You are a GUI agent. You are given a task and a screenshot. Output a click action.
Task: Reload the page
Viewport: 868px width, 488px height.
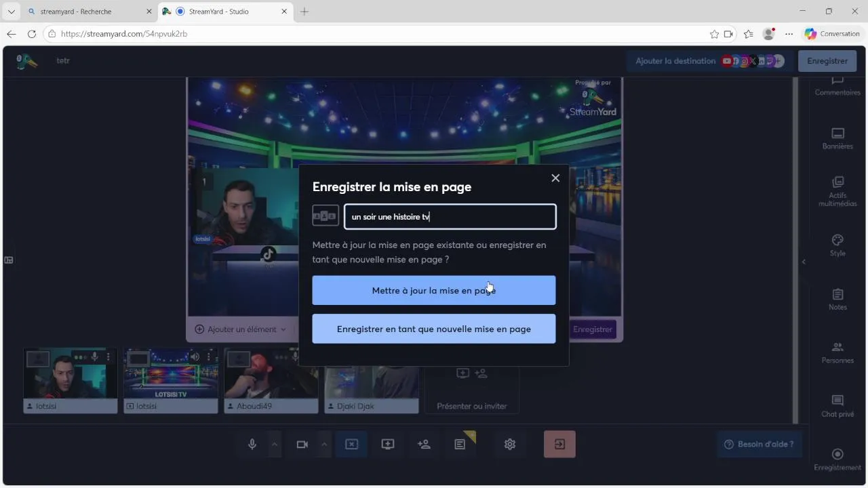31,34
